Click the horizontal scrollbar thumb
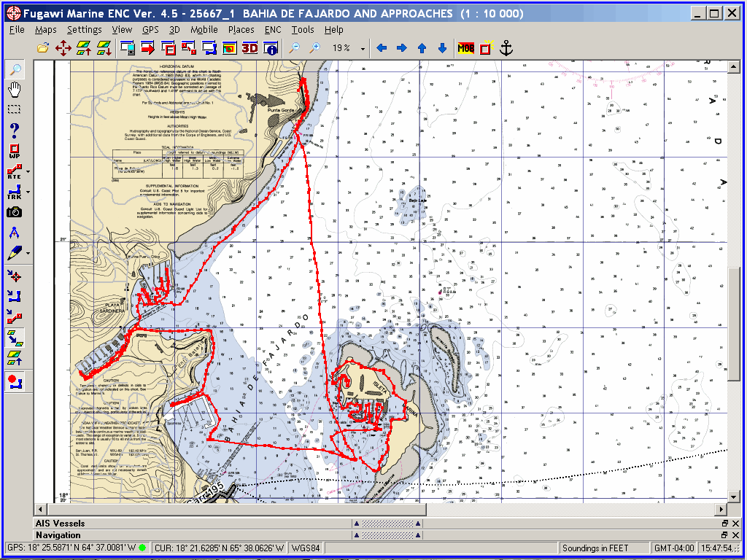 click(236, 509)
